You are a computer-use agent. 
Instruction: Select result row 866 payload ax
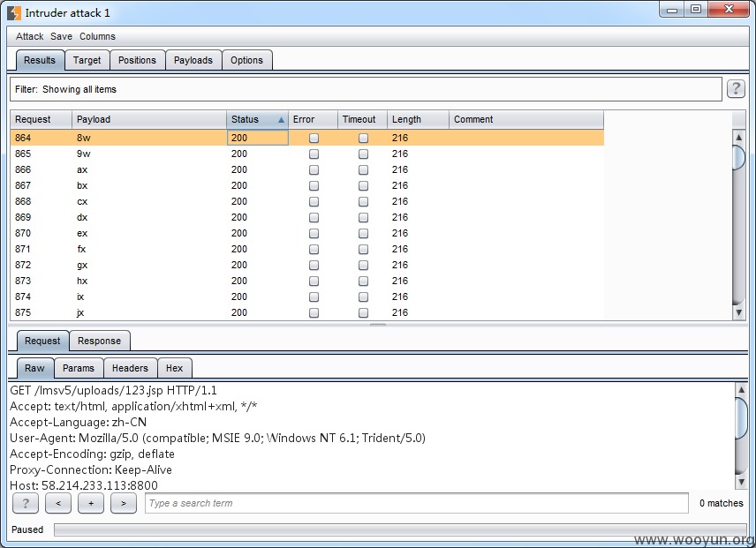click(x=307, y=169)
